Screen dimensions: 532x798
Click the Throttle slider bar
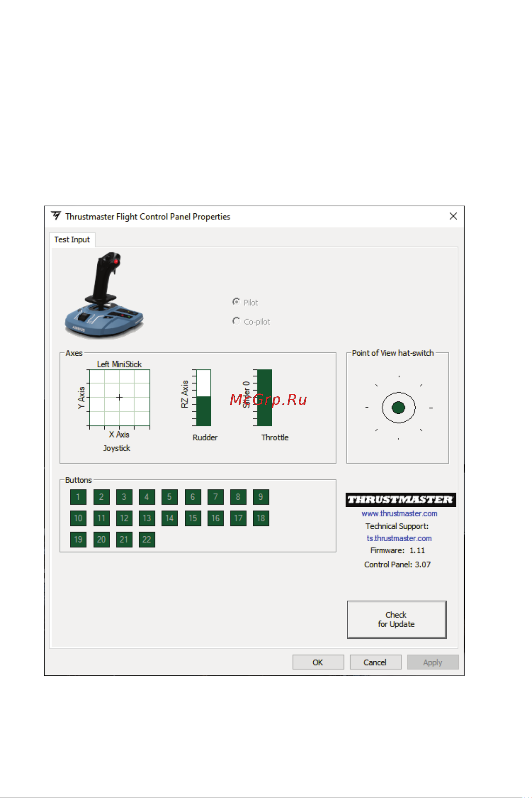[264, 397]
